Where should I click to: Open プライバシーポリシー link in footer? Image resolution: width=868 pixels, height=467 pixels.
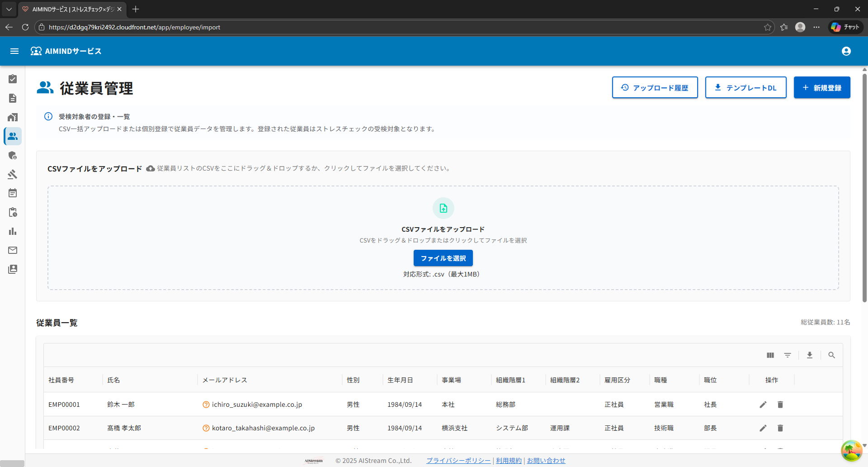click(458, 461)
